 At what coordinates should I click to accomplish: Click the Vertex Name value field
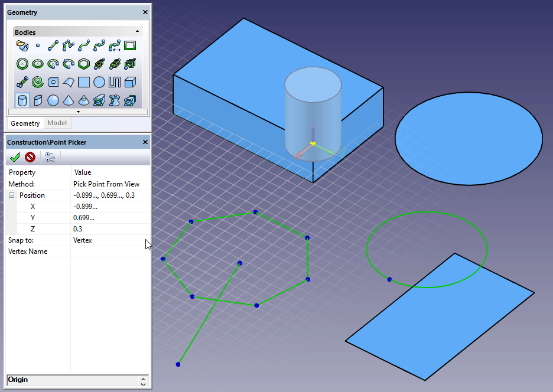click(x=110, y=251)
